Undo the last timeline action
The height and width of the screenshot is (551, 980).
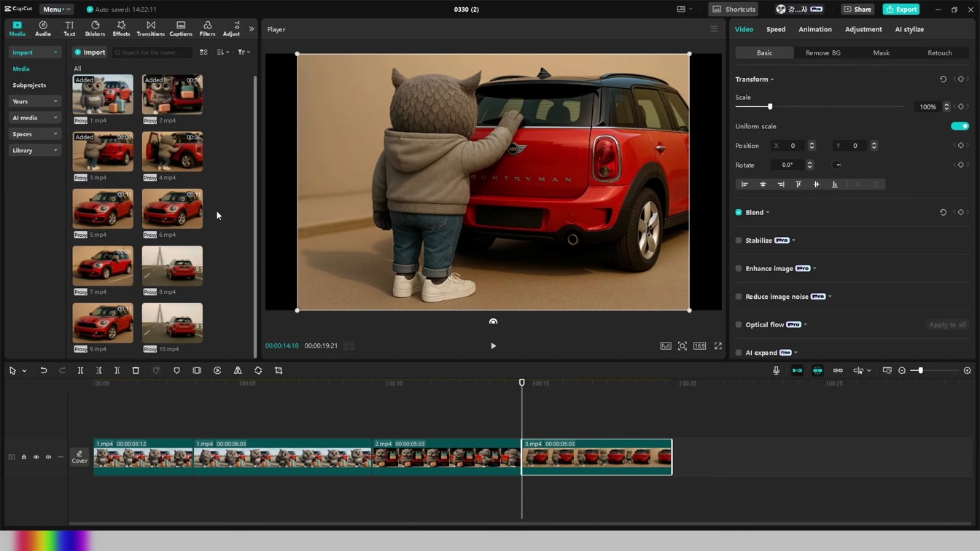pyautogui.click(x=44, y=370)
